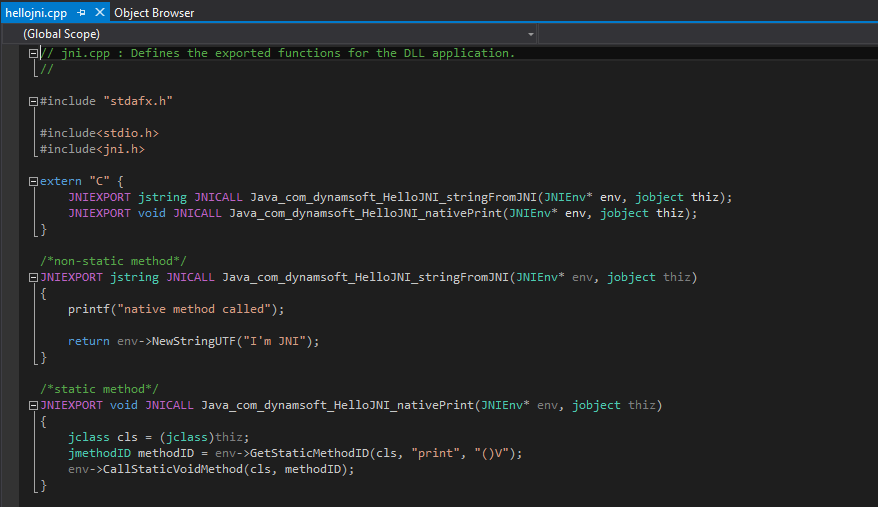Viewport: 878px width, 507px height.
Task: Collapse the top jni.cpp comment block
Action: pos(34,54)
